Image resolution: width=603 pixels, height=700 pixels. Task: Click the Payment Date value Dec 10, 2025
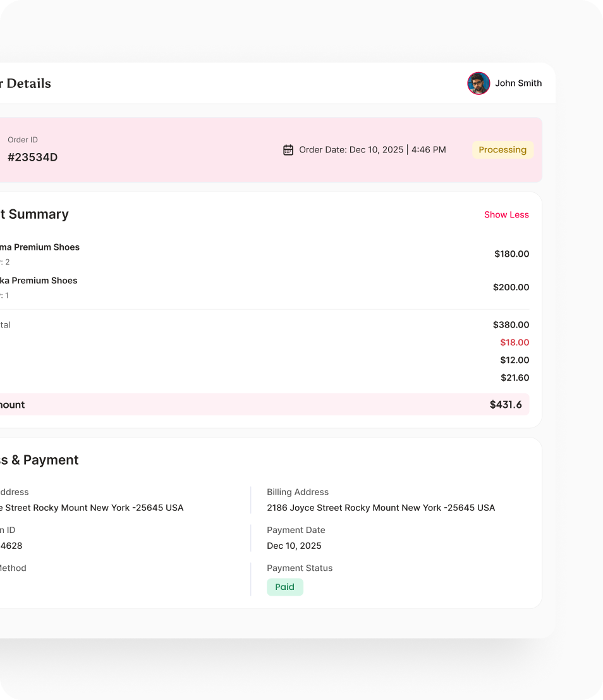pos(294,546)
